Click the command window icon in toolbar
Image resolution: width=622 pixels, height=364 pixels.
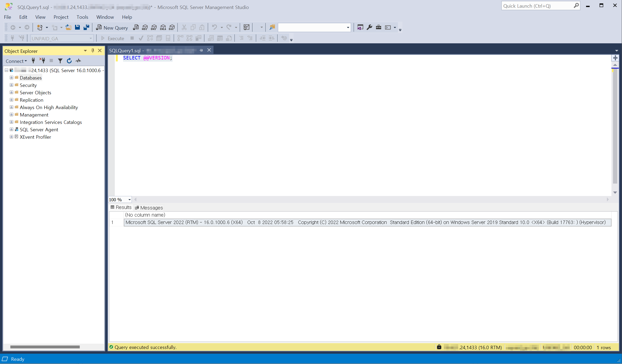pos(388,27)
